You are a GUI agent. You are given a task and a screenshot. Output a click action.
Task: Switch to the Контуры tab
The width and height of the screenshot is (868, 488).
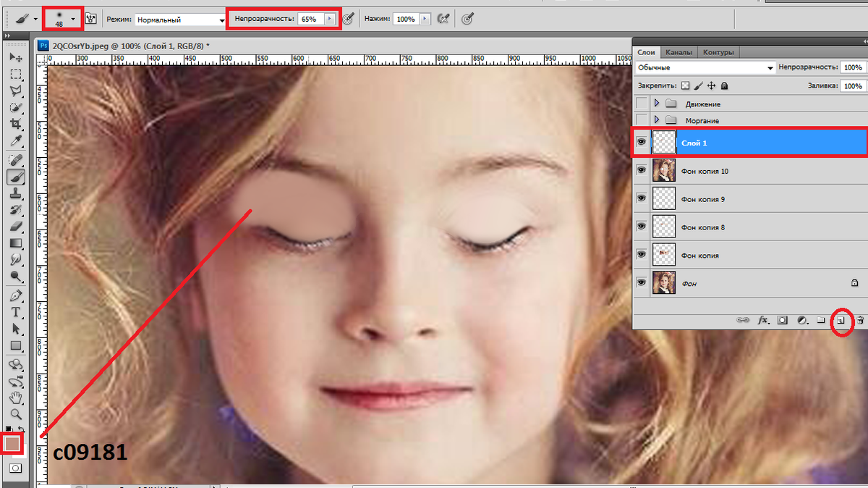click(x=718, y=52)
